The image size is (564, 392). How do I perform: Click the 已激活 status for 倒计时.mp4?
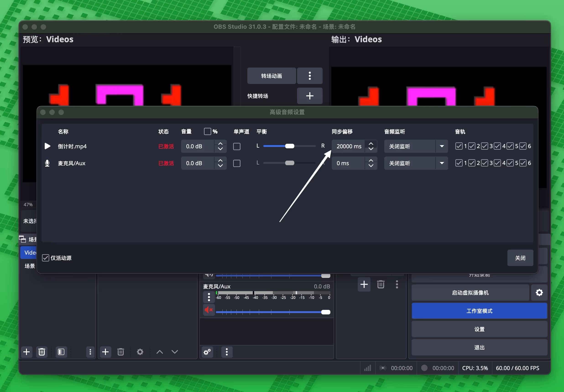pyautogui.click(x=166, y=146)
